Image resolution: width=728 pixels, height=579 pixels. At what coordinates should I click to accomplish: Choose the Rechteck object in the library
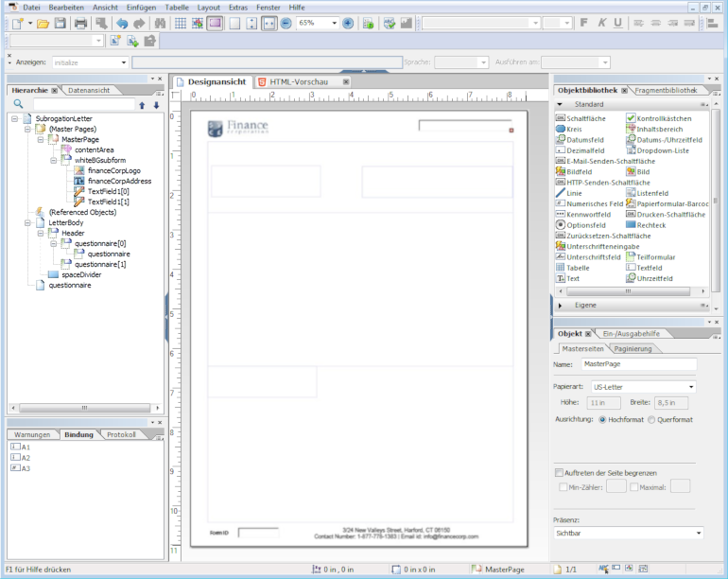click(650, 225)
